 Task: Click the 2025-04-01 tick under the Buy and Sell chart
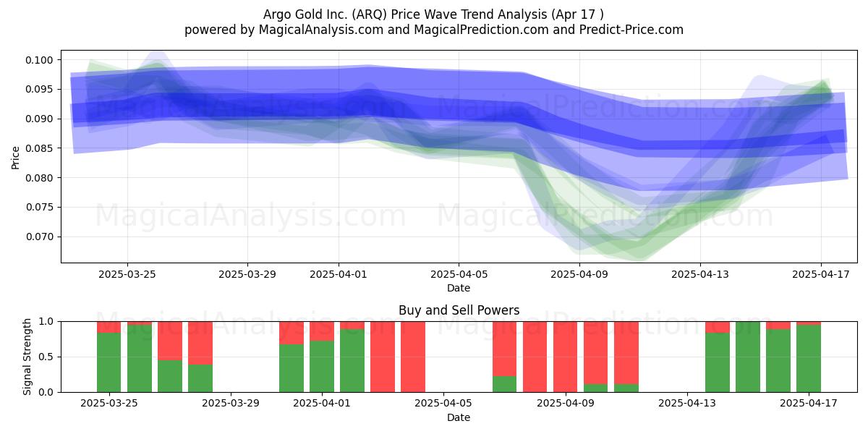322,404
